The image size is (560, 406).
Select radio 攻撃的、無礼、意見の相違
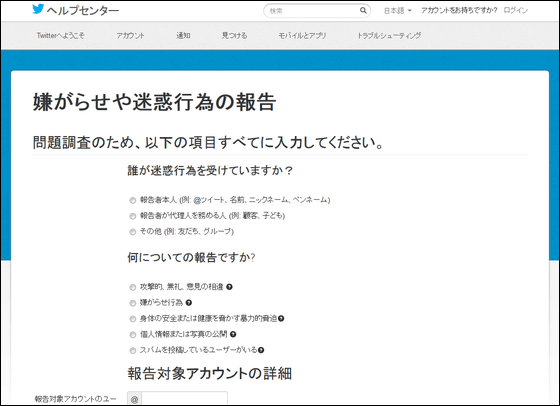[133, 287]
